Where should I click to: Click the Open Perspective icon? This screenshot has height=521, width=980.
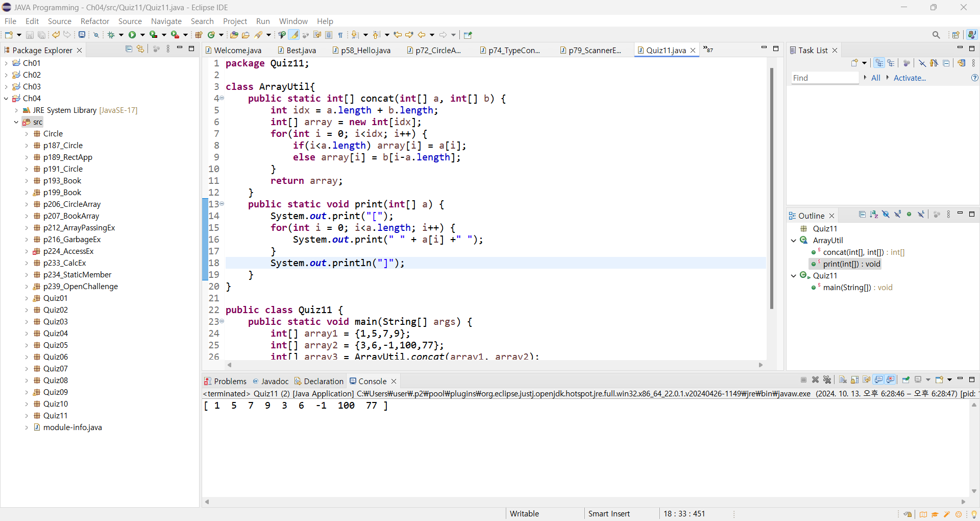(955, 35)
